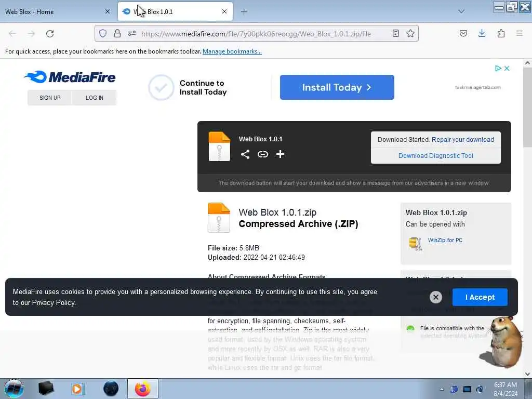
Task: Share the Web Blox 1.0.1 file
Action: tap(245, 154)
